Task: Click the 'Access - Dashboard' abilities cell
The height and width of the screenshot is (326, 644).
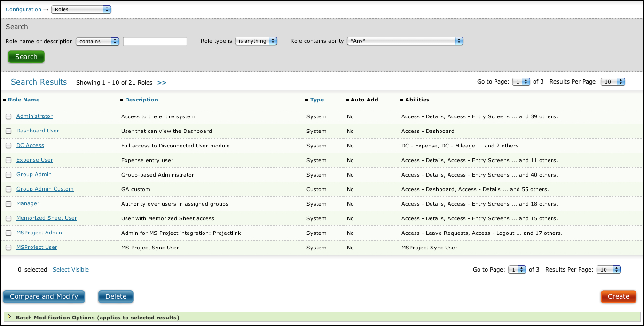Action: coord(428,131)
